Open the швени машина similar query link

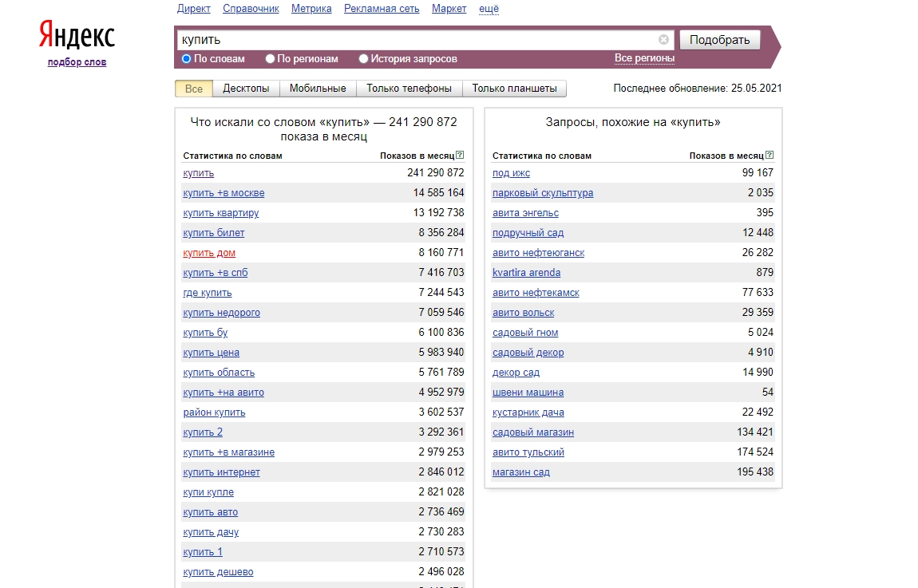click(528, 393)
